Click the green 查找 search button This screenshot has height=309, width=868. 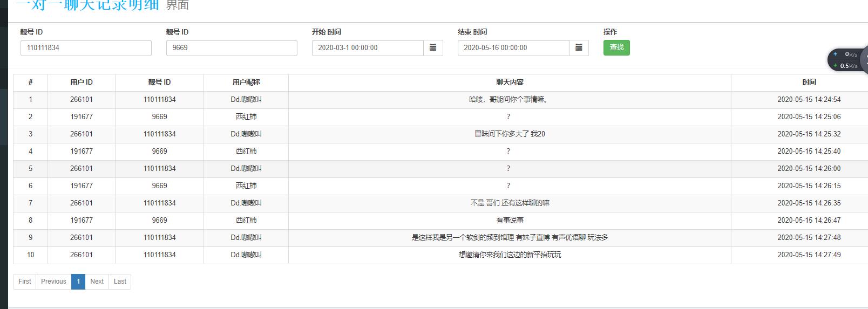(616, 48)
